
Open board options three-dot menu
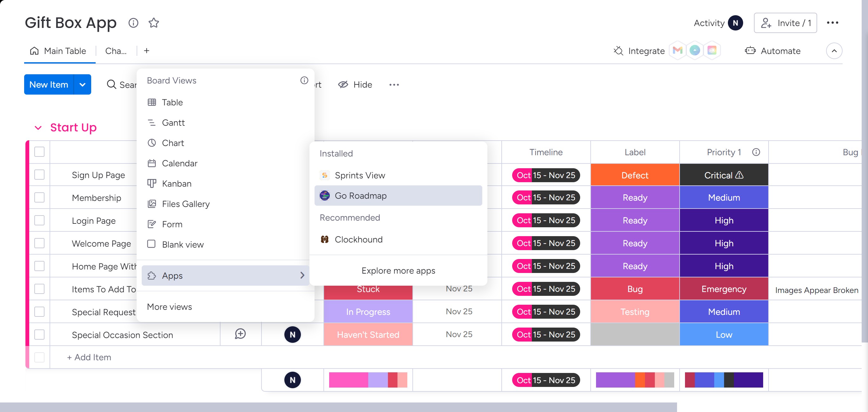click(x=832, y=23)
